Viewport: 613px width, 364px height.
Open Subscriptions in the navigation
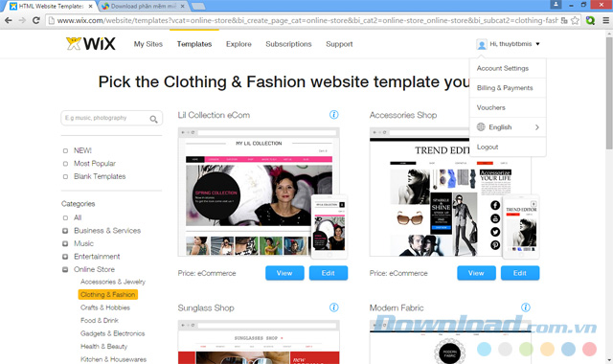pyautogui.click(x=288, y=44)
